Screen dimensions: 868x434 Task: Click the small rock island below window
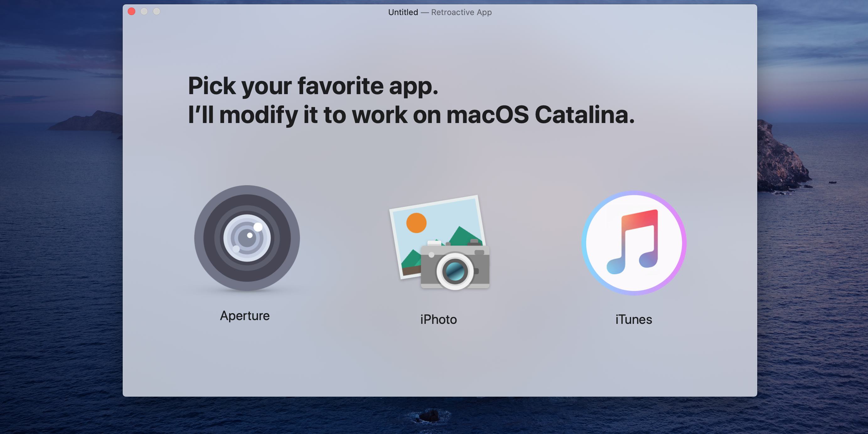point(430,415)
